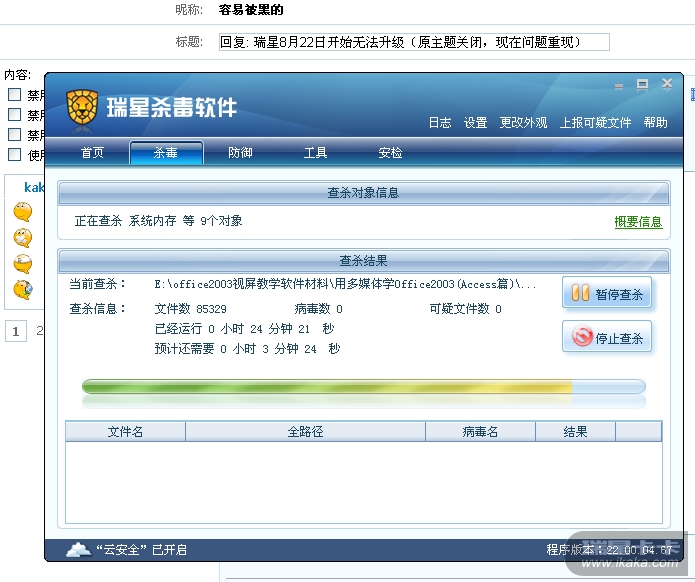Sort by the 病毒名 column header

tap(480, 431)
